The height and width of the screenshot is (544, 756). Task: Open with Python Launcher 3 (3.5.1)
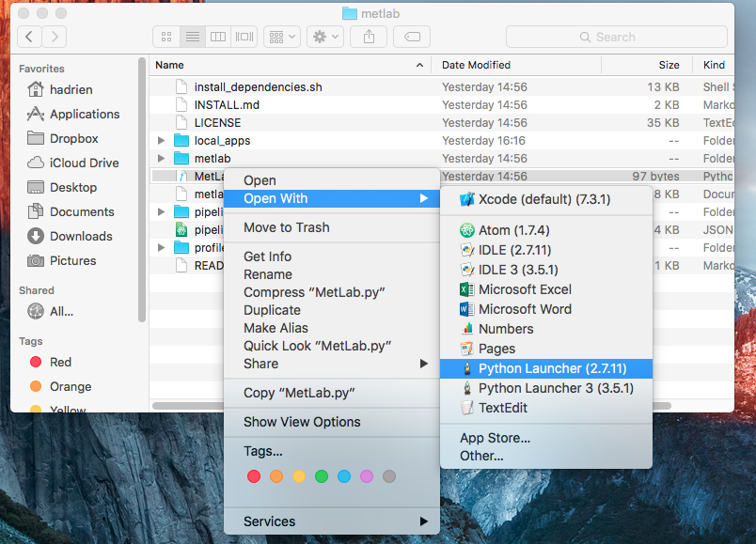[545, 388]
